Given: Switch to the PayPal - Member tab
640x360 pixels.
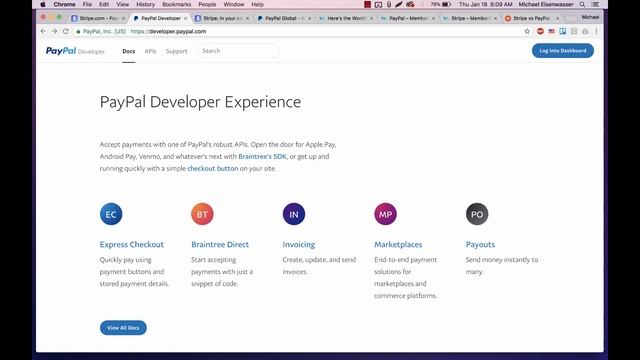Looking at the screenshot, I should click(x=407, y=18).
